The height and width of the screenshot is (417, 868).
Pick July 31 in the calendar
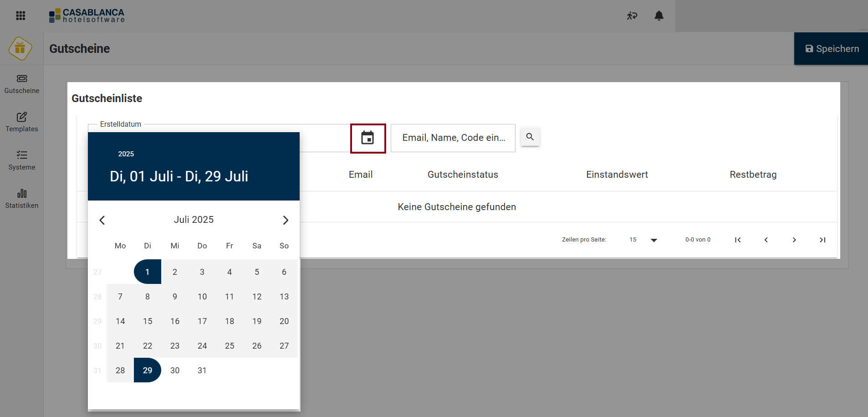[202, 371]
